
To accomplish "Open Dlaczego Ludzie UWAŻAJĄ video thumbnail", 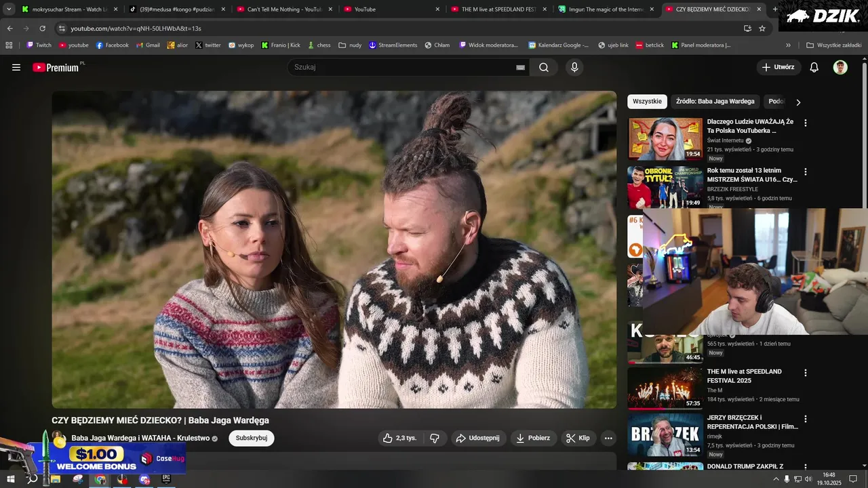I will click(x=665, y=139).
